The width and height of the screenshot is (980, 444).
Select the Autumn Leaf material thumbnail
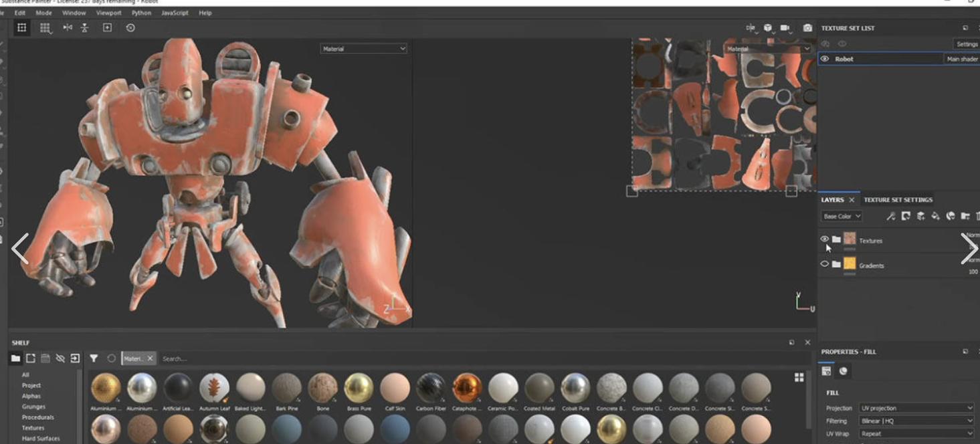[214, 387]
